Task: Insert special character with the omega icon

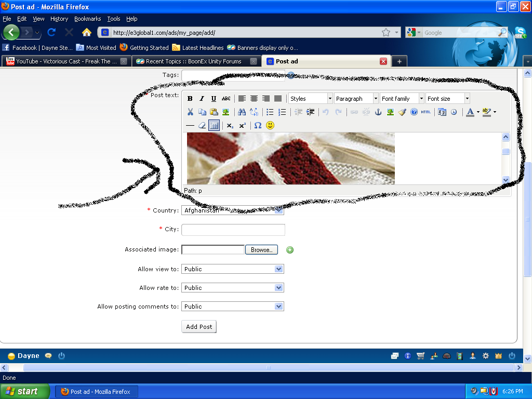Action: [258, 125]
